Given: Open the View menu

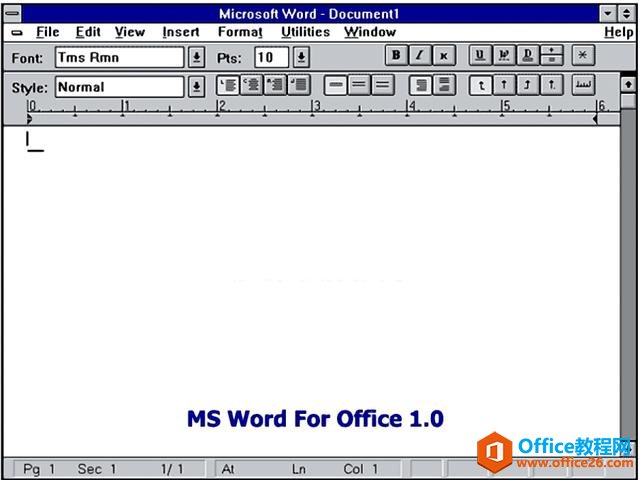Looking at the screenshot, I should (130, 32).
